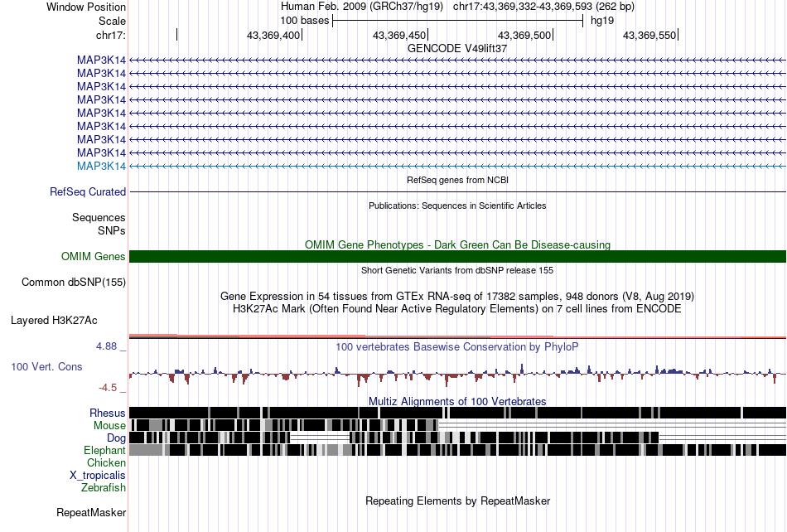Click the X_tropicalis alignment label
787x532 pixels.
[x=98, y=476]
